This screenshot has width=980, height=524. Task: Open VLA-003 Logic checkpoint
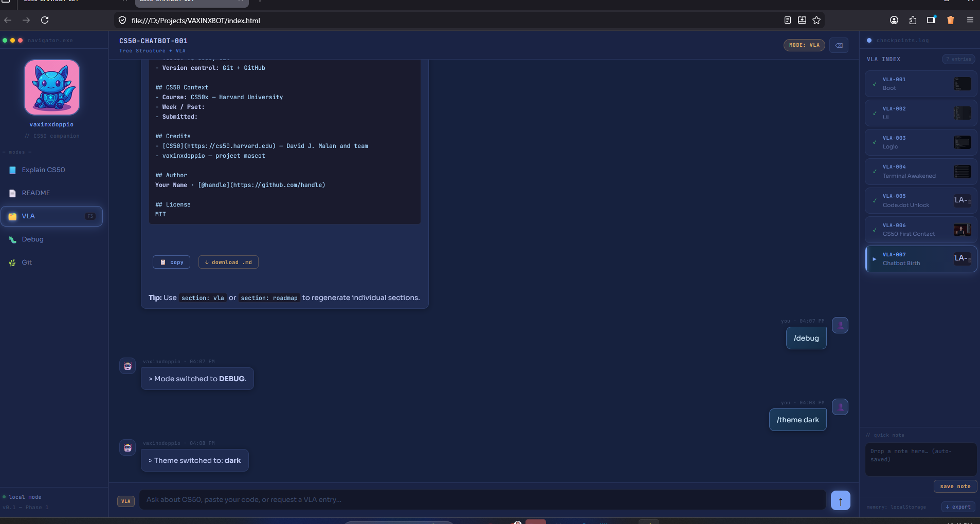coord(920,142)
